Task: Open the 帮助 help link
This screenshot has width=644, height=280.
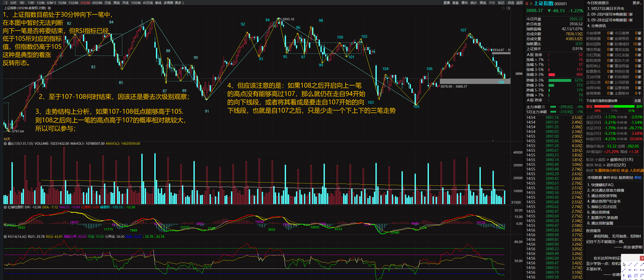Action: pyautogui.click(x=638, y=178)
